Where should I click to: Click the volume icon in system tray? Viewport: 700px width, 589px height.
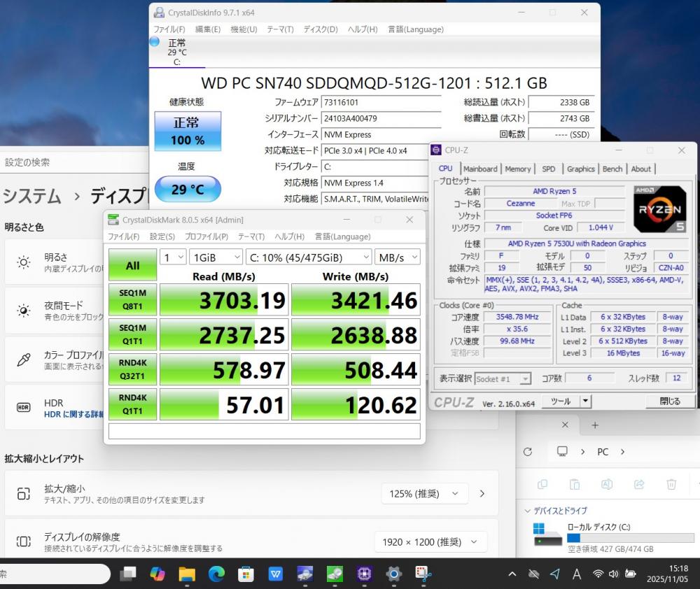(614, 574)
